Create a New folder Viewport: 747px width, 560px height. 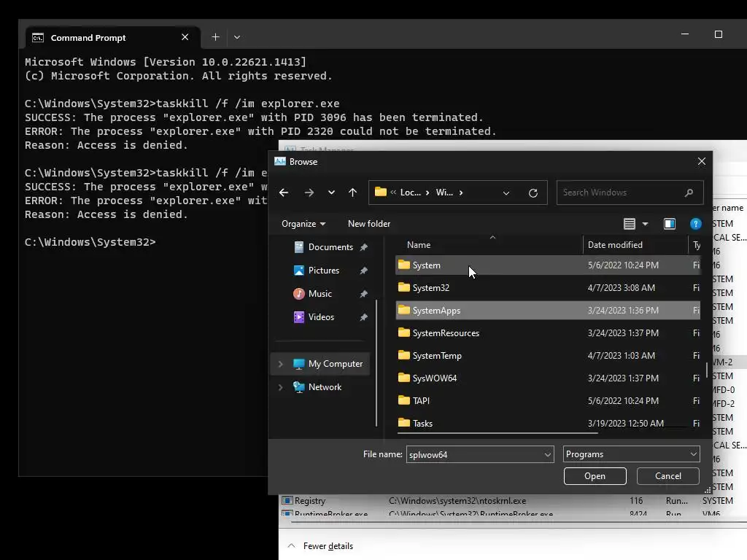click(369, 223)
